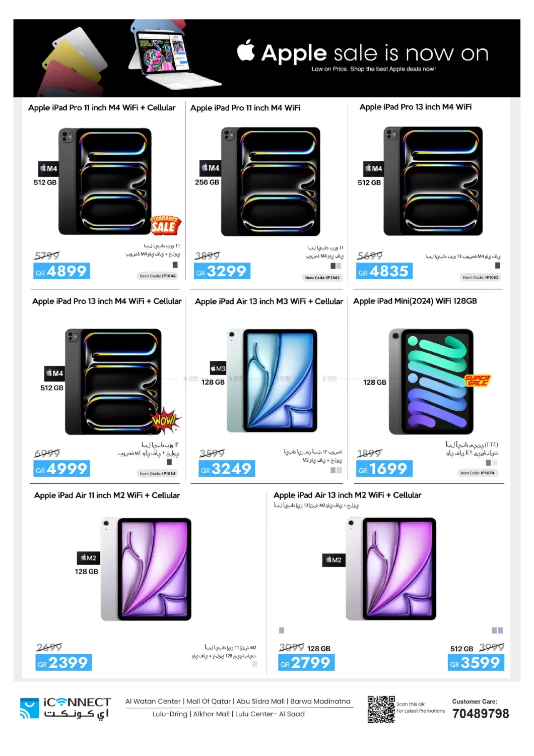Screen dimensions: 534x756
Task: Click the M2 chip badge on the 13 inch Air
Action: [333, 560]
